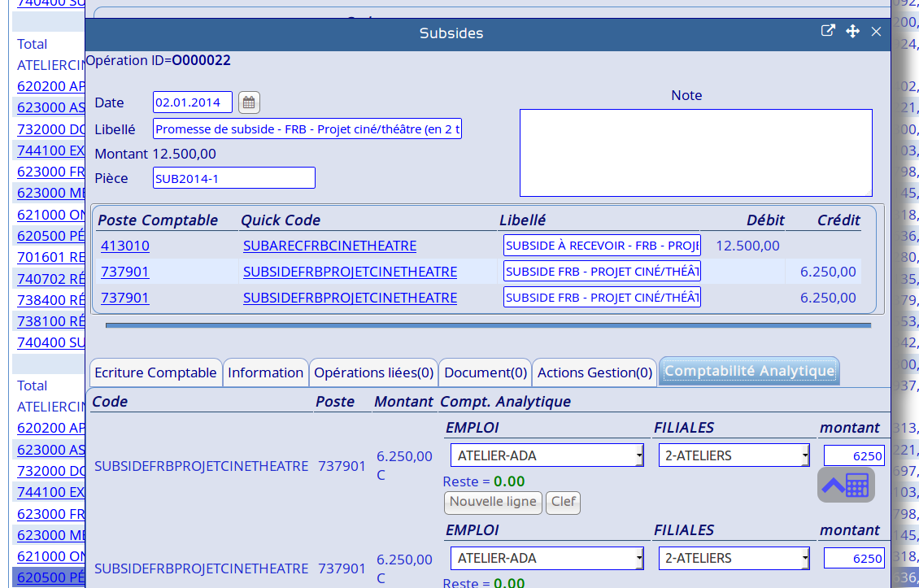Click the blue horizontal divider bar
919x588 pixels.
click(488, 325)
